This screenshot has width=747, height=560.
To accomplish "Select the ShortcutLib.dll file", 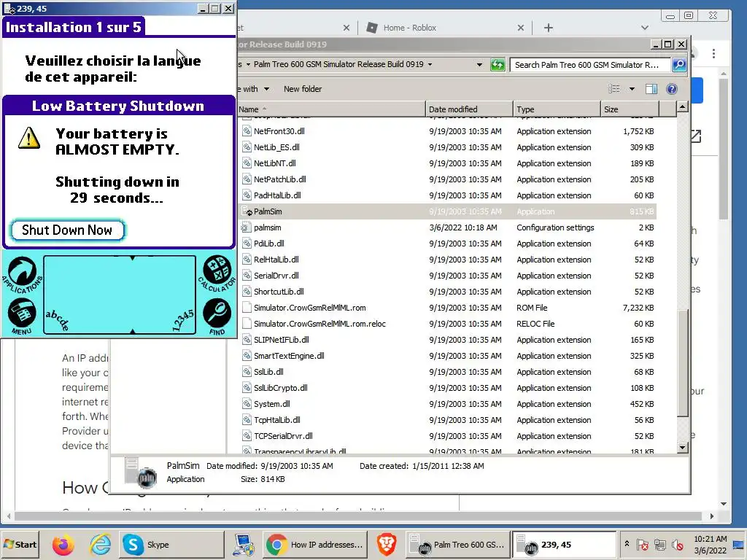I will [279, 292].
